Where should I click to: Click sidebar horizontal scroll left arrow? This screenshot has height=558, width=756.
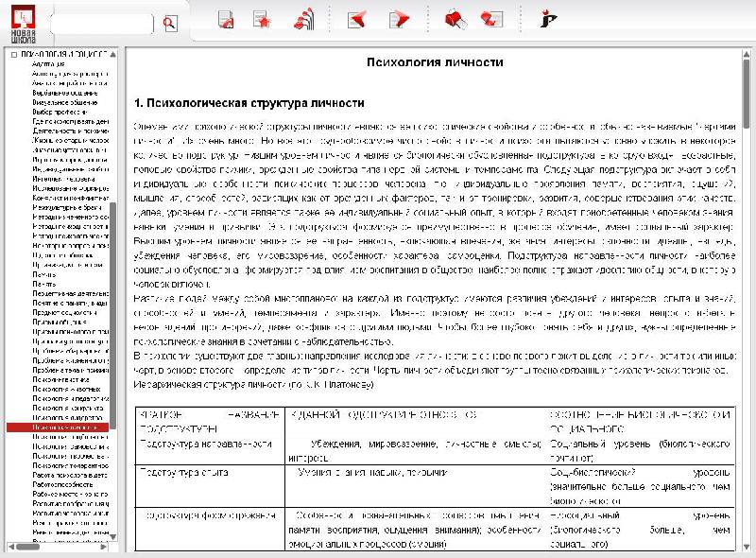tap(11, 547)
